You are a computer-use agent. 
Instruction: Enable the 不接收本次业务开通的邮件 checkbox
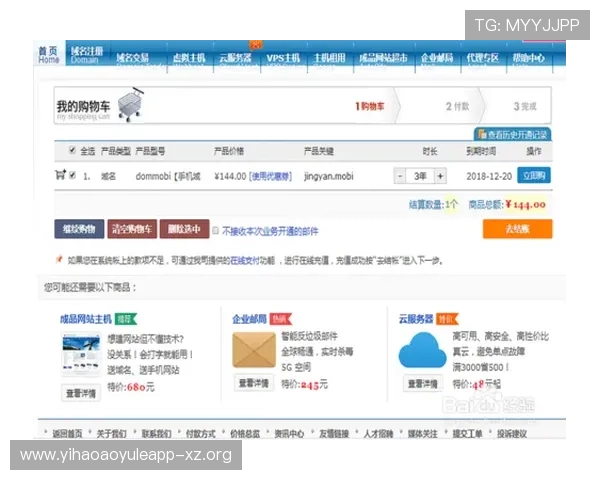click(215, 230)
